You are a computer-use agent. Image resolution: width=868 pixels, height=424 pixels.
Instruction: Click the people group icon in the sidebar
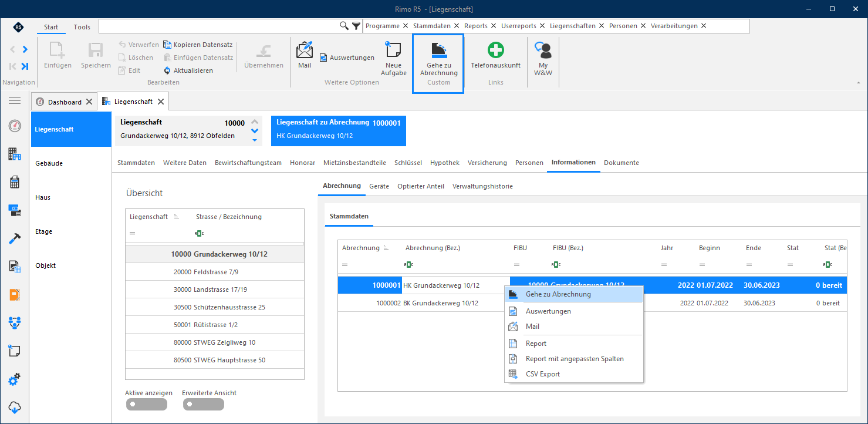click(x=15, y=323)
